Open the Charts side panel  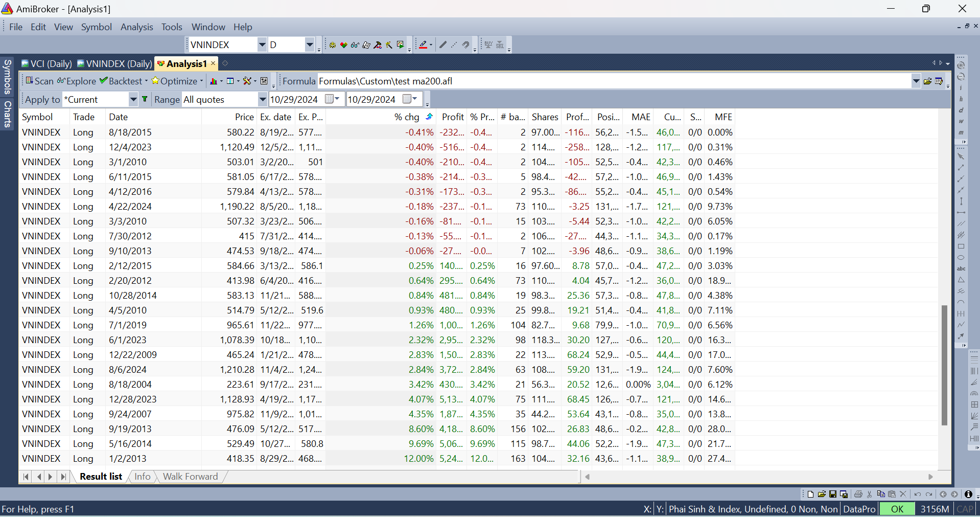7,114
